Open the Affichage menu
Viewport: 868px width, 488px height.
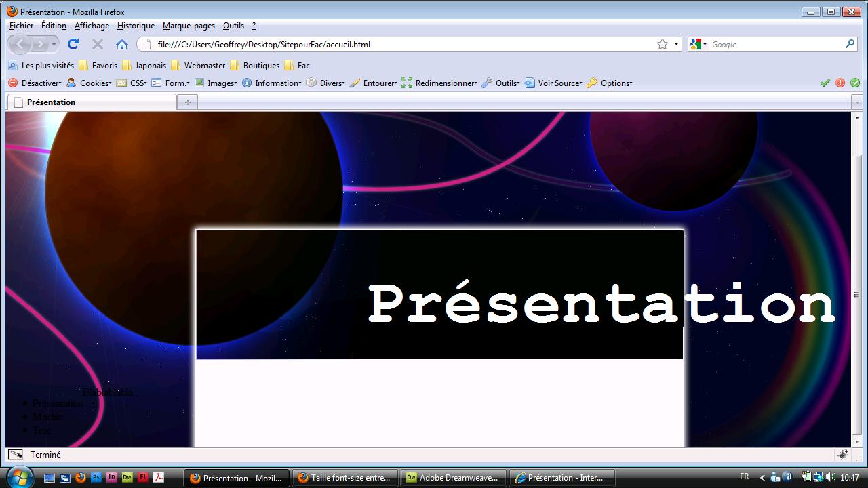[x=92, y=26]
